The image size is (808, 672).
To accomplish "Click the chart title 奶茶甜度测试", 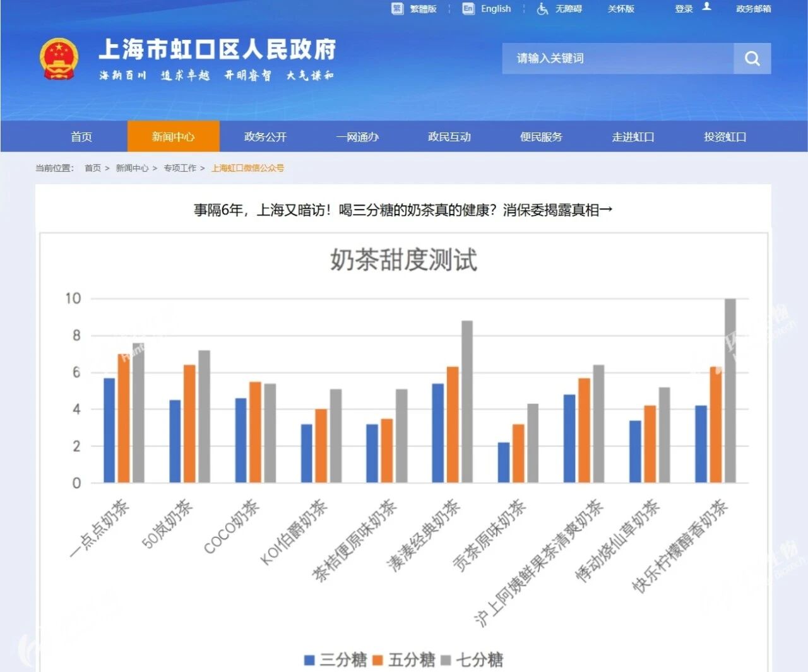I will tap(403, 259).
